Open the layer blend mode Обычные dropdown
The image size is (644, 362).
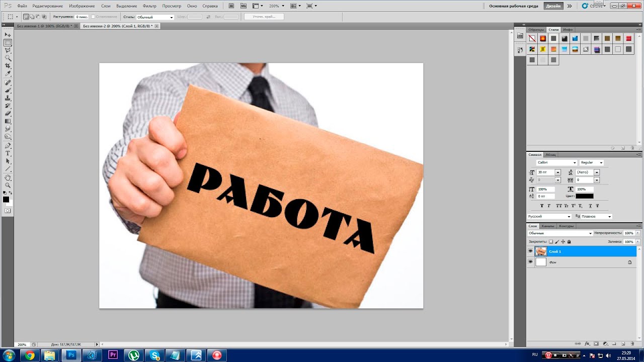(x=560, y=233)
